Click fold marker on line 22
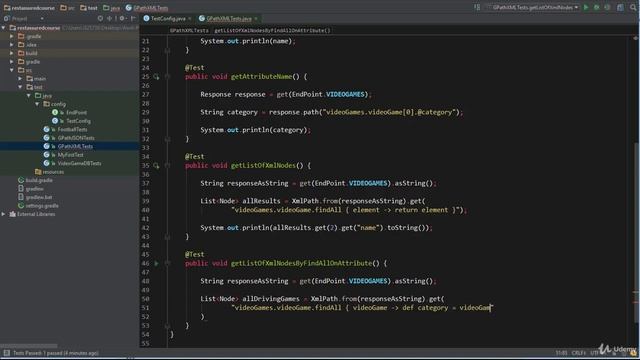This screenshot has height=360, width=640. pos(167,50)
